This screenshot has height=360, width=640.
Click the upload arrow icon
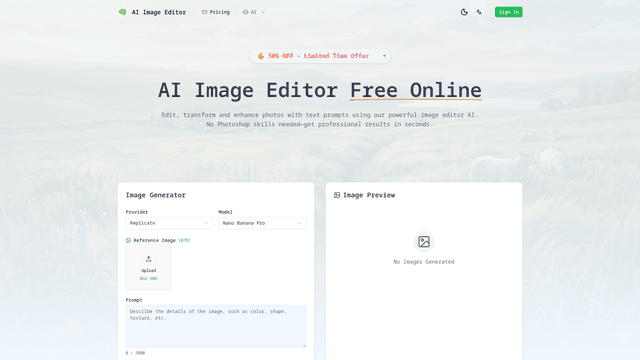pyautogui.click(x=149, y=259)
